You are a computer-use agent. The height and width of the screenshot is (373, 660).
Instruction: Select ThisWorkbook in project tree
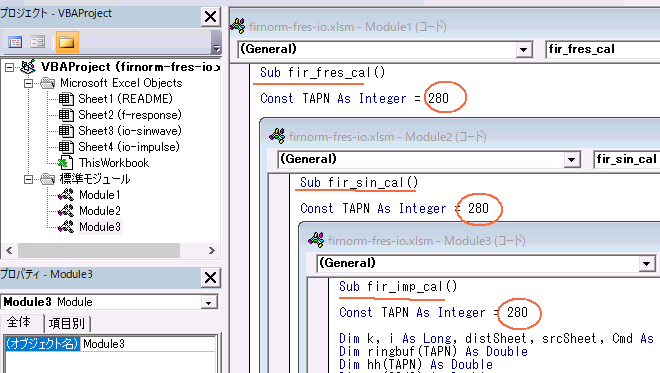click(114, 163)
